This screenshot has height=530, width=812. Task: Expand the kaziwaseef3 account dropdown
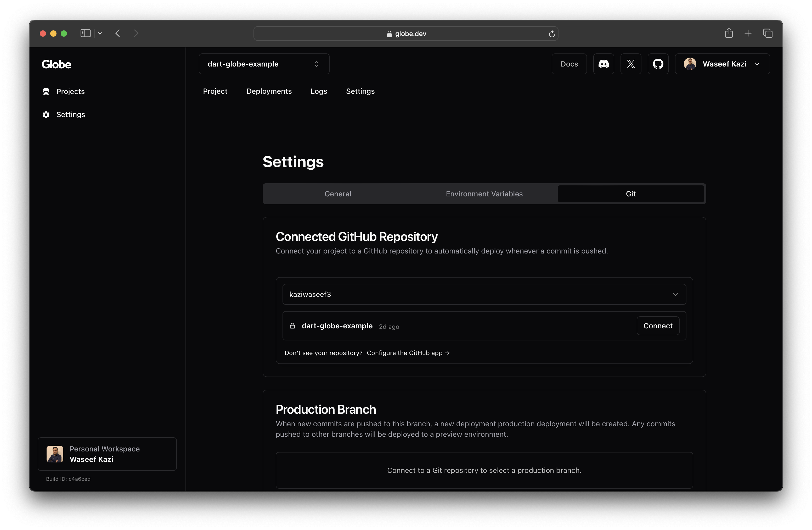[x=484, y=294]
